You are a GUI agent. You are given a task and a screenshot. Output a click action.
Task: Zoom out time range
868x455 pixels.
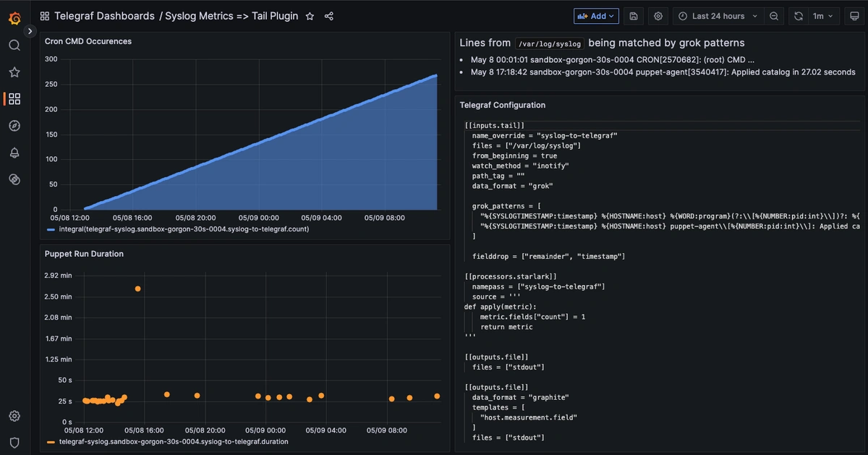point(774,16)
